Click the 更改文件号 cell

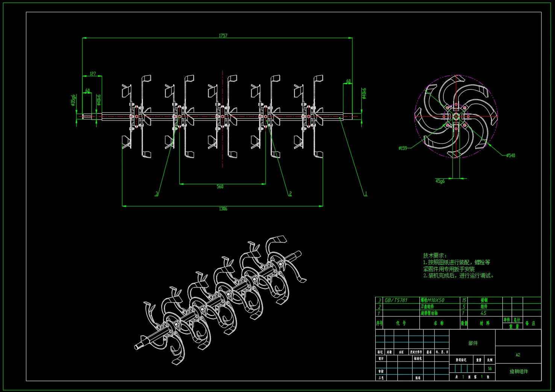click(416, 352)
